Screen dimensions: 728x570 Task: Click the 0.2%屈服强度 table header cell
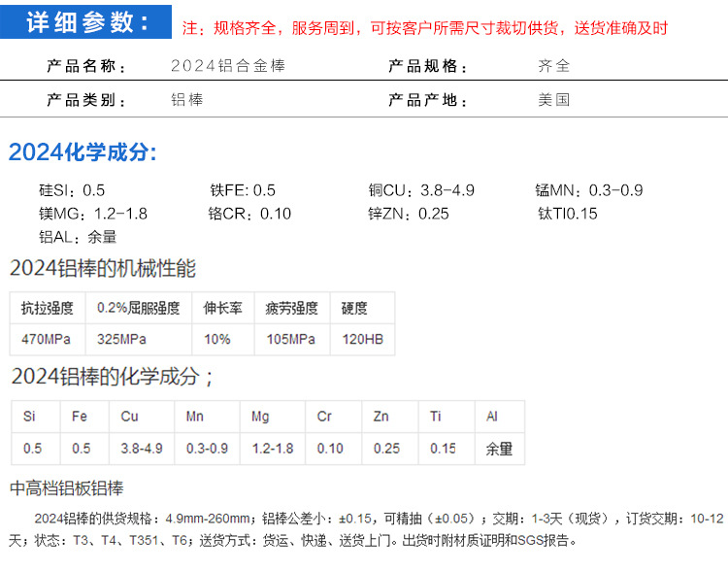pyautogui.click(x=139, y=308)
